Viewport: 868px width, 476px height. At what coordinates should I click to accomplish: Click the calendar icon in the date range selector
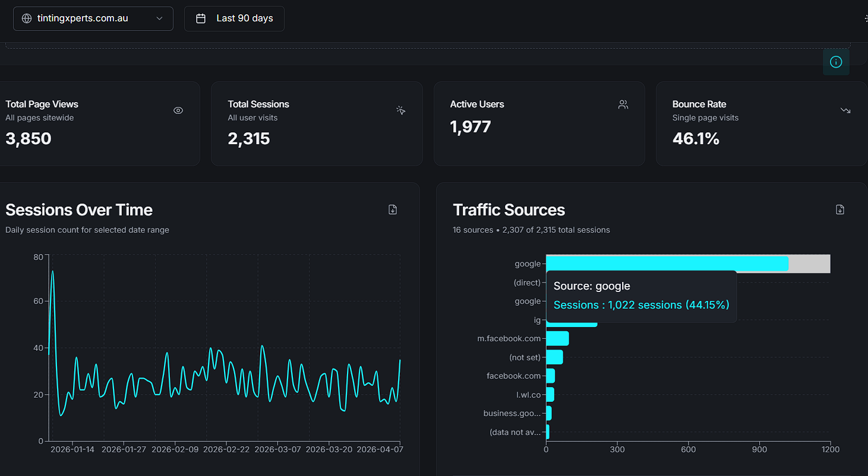coord(201,18)
